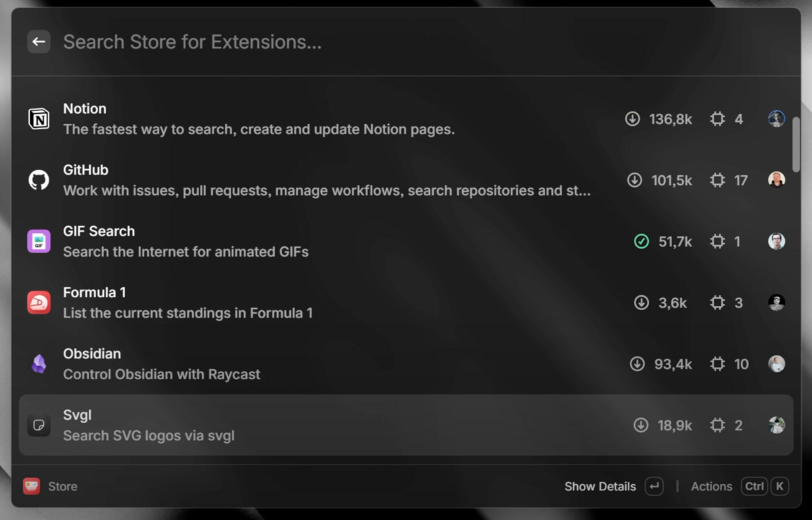Click the Enter key hint icon
This screenshot has height=520, width=812.
(654, 486)
